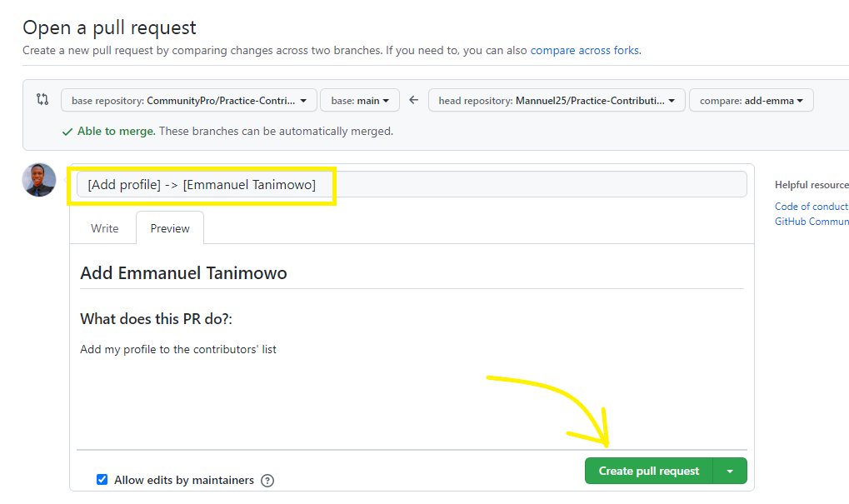The height and width of the screenshot is (504, 849).
Task: Toggle the maintainer edits permission off
Action: click(x=102, y=479)
